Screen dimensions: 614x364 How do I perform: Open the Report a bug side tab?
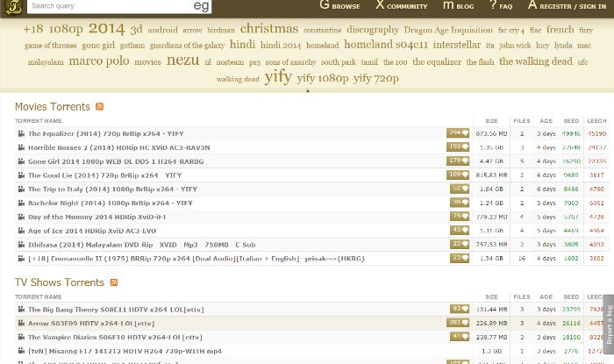(x=609, y=324)
